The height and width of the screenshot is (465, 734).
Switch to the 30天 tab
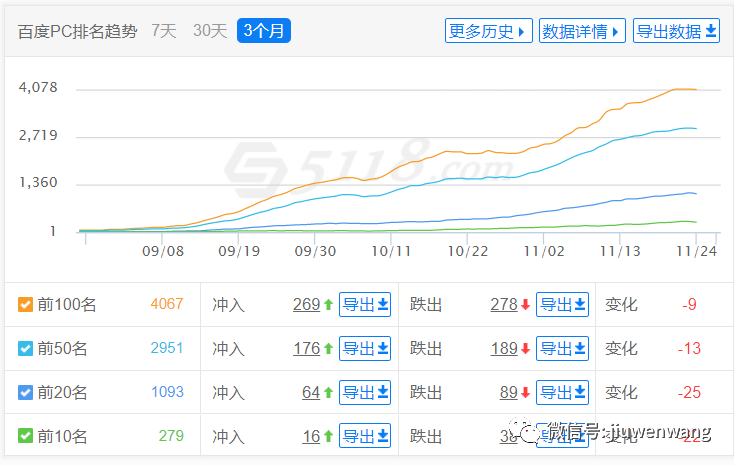[210, 31]
